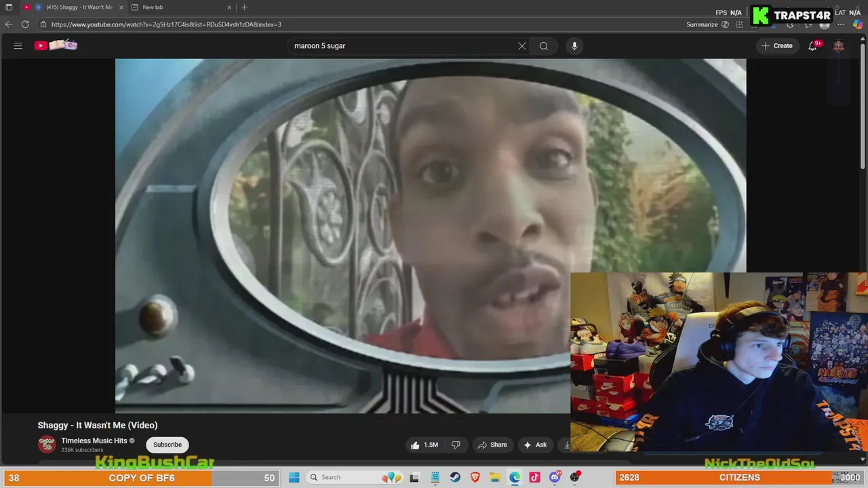Open a new browser tab with plus
This screenshot has width=868, height=488.
244,7
